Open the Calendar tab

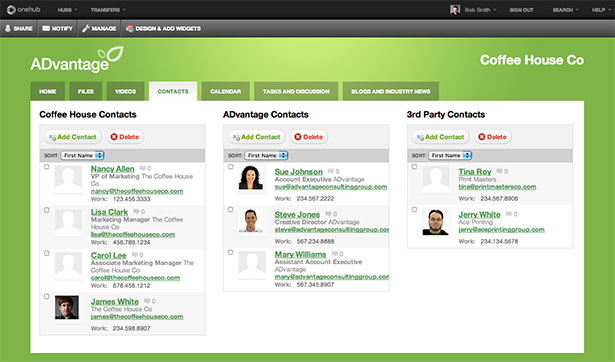coord(226,91)
